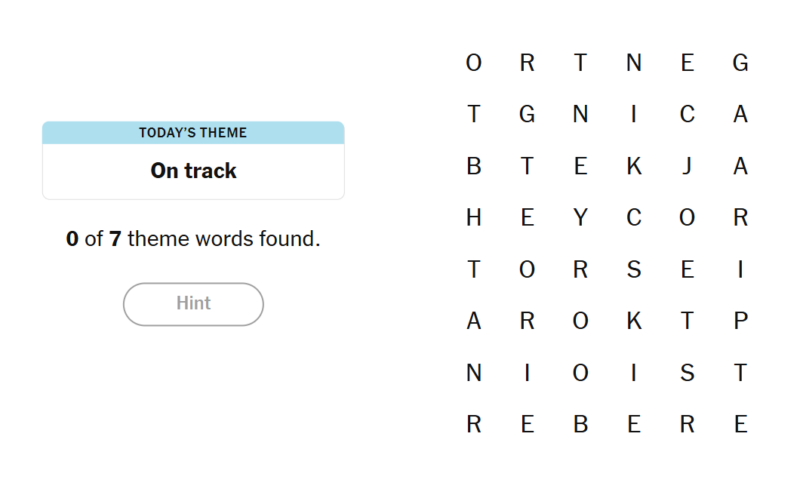Image resolution: width=800 pixels, height=495 pixels.
Task: Click the 'Today's Theme' header banner
Action: 193,133
